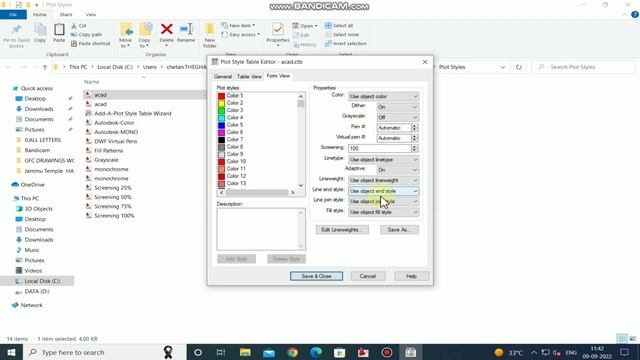Click the Virtual pen # spinner arrows
Image resolution: width=640 pixels, height=360 pixels.
click(415, 138)
